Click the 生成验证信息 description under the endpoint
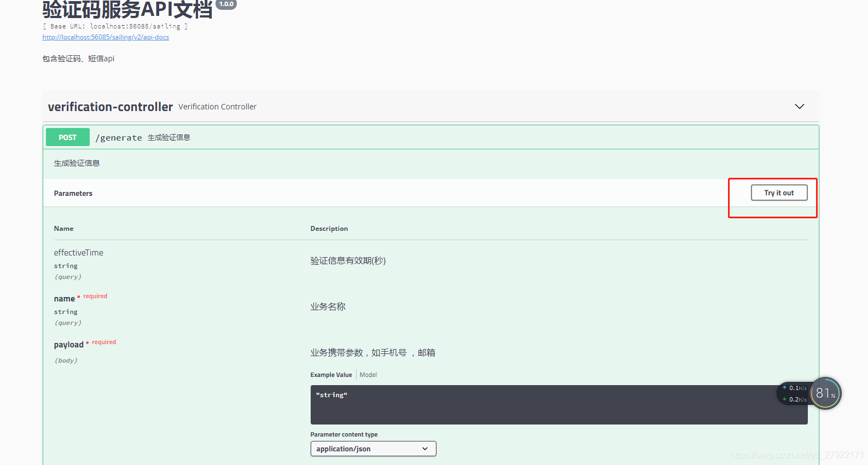 (77, 163)
